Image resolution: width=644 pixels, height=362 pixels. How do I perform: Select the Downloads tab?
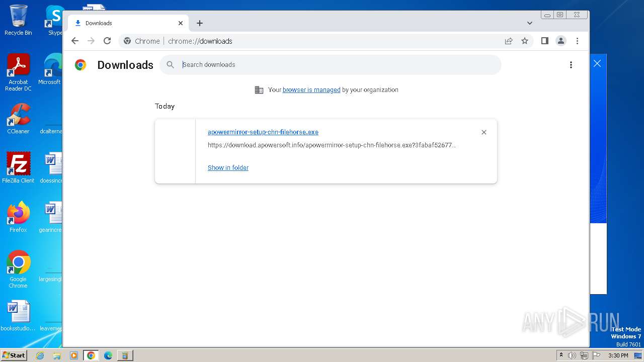(x=128, y=23)
